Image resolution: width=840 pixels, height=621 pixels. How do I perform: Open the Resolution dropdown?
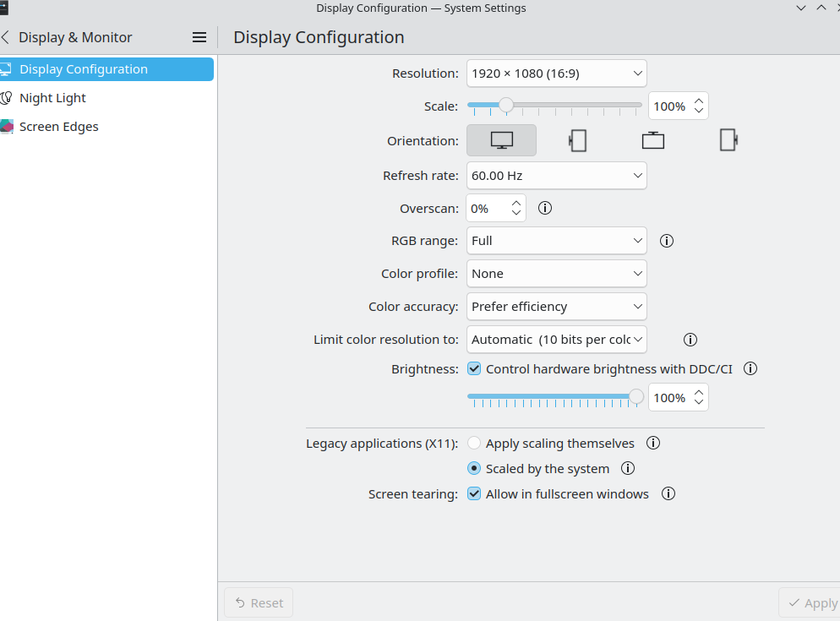557,74
